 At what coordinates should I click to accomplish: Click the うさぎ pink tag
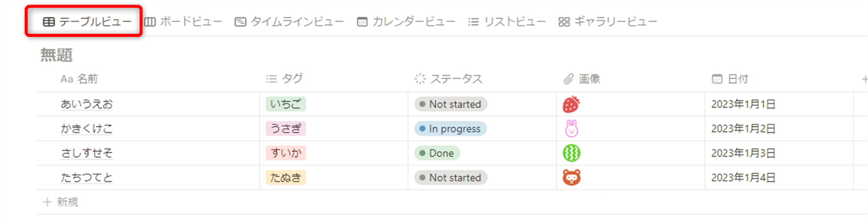[286, 129]
